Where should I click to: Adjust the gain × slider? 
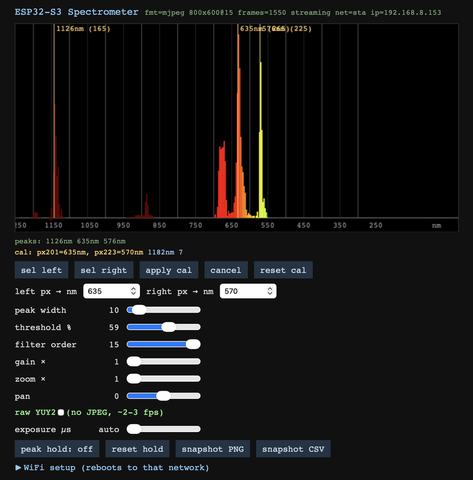point(164,362)
